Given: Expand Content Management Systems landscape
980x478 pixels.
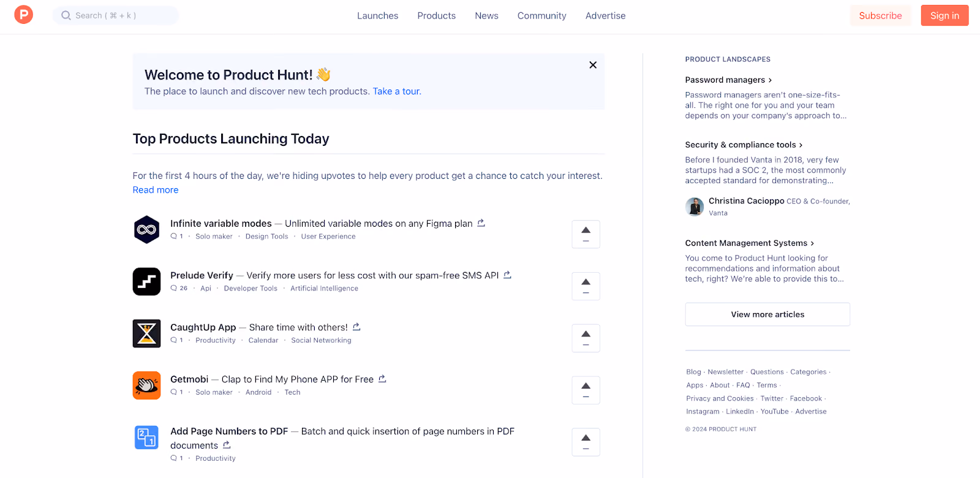Looking at the screenshot, I should [750, 243].
